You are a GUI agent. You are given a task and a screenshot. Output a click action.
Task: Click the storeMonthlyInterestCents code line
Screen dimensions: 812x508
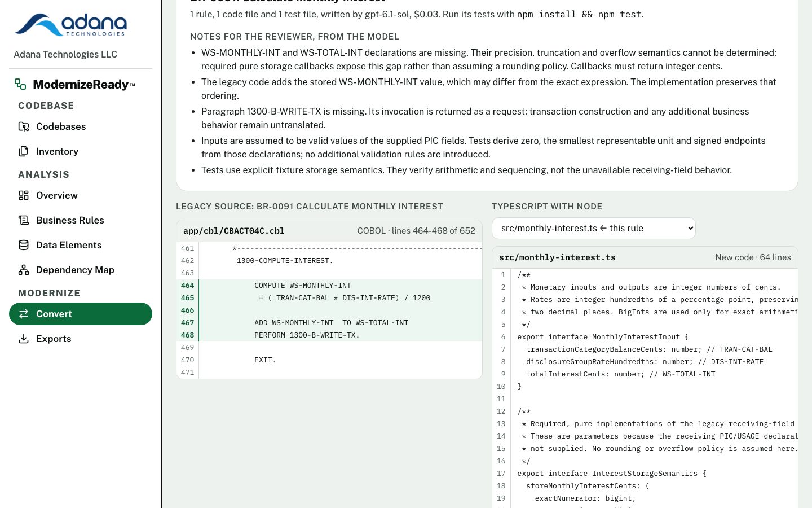[x=645, y=486]
